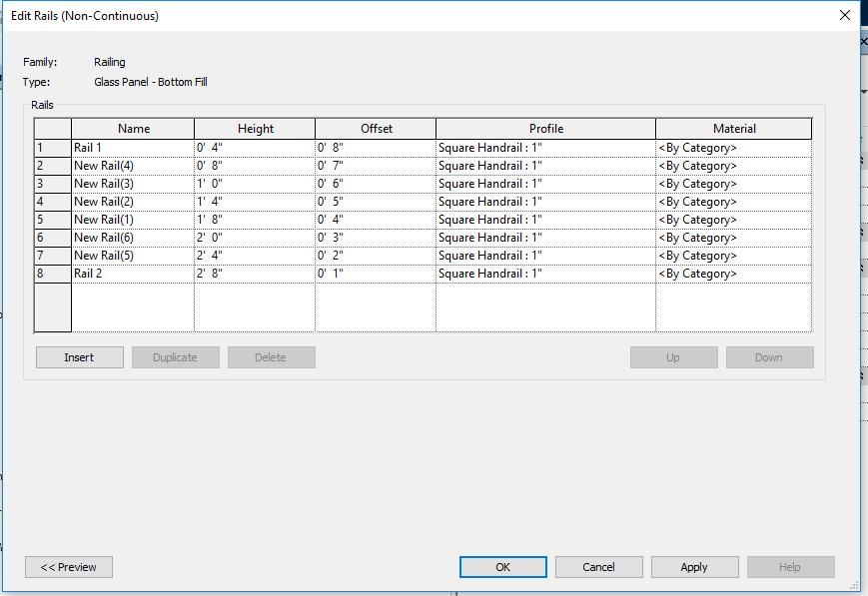Screen dimensions: 868x596
Task: Move selected rail Down
Action: [x=769, y=356]
